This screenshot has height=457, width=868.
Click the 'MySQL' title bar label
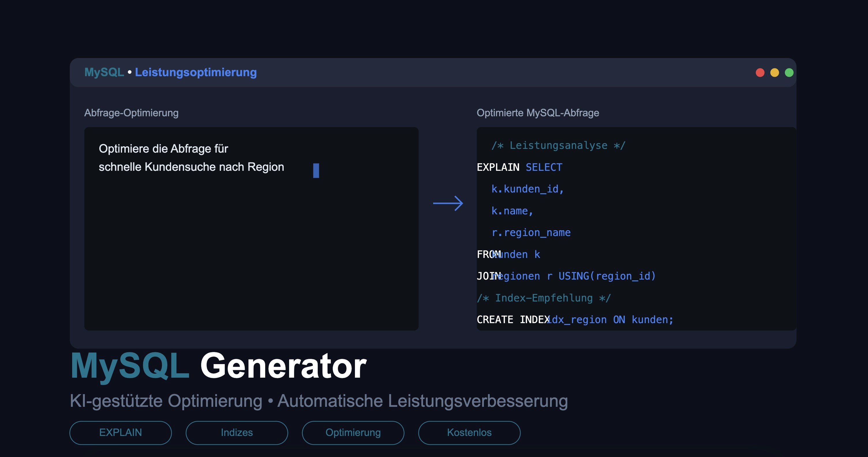pyautogui.click(x=104, y=72)
